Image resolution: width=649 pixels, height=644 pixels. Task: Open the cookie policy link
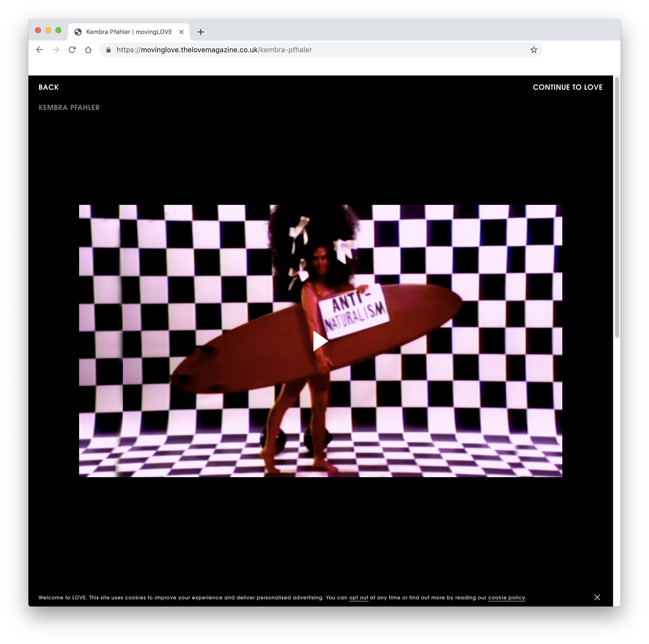click(x=506, y=597)
